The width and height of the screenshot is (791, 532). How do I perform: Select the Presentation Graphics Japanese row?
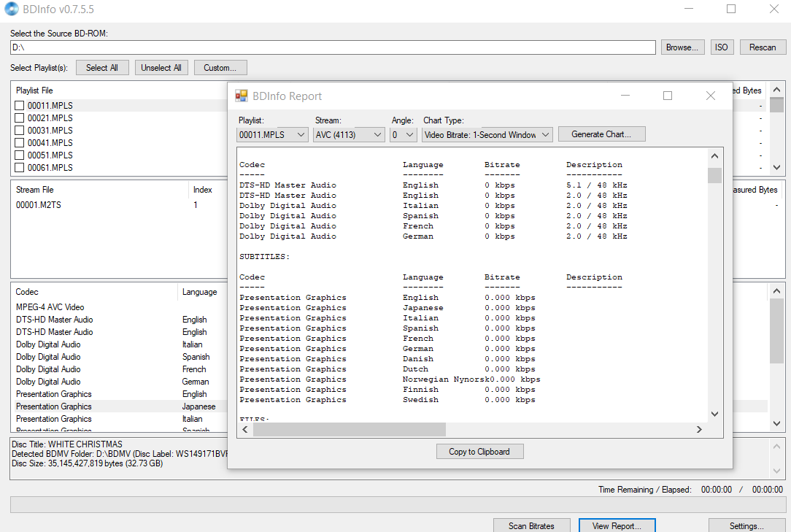(119, 406)
